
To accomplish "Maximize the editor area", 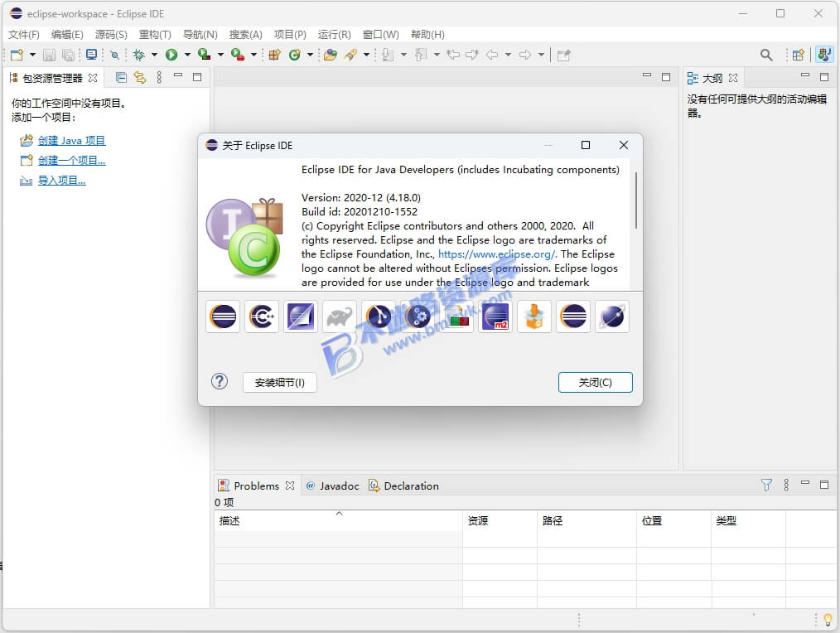I will pos(666,77).
